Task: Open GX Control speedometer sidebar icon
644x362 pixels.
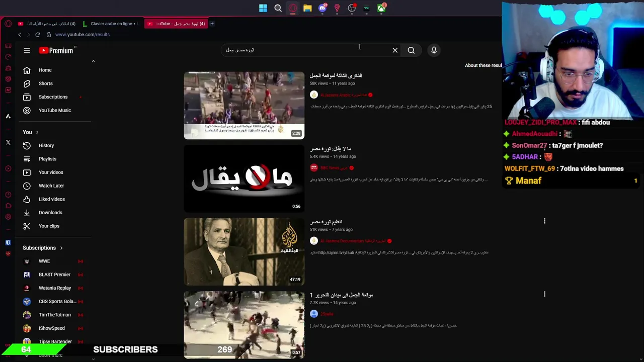Action: pyautogui.click(x=8, y=57)
